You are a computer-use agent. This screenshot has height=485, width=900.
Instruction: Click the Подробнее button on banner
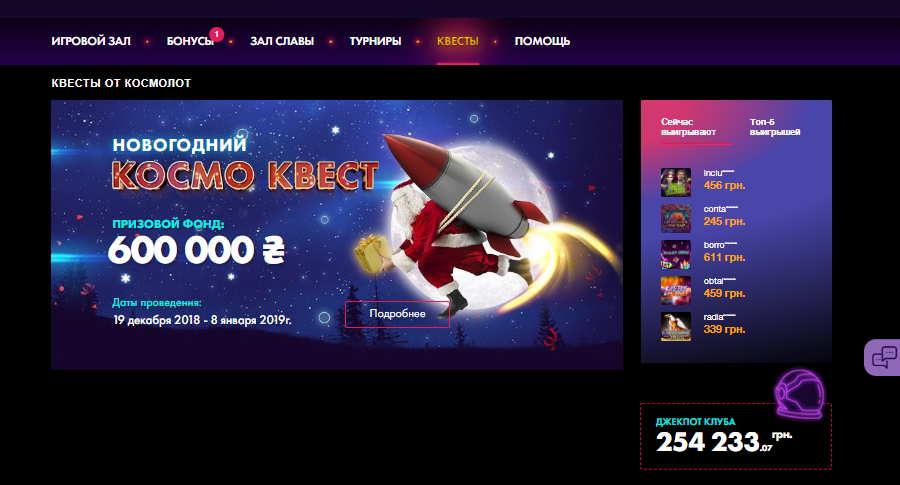pyautogui.click(x=397, y=314)
